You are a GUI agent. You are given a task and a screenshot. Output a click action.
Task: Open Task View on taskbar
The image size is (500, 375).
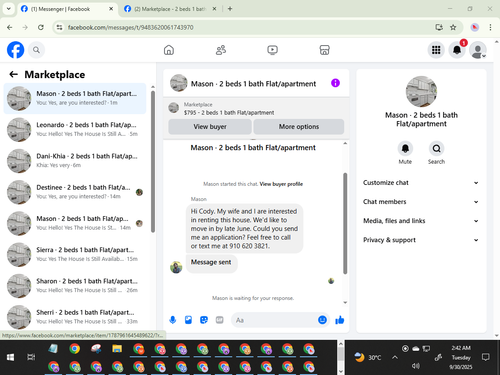(31, 357)
